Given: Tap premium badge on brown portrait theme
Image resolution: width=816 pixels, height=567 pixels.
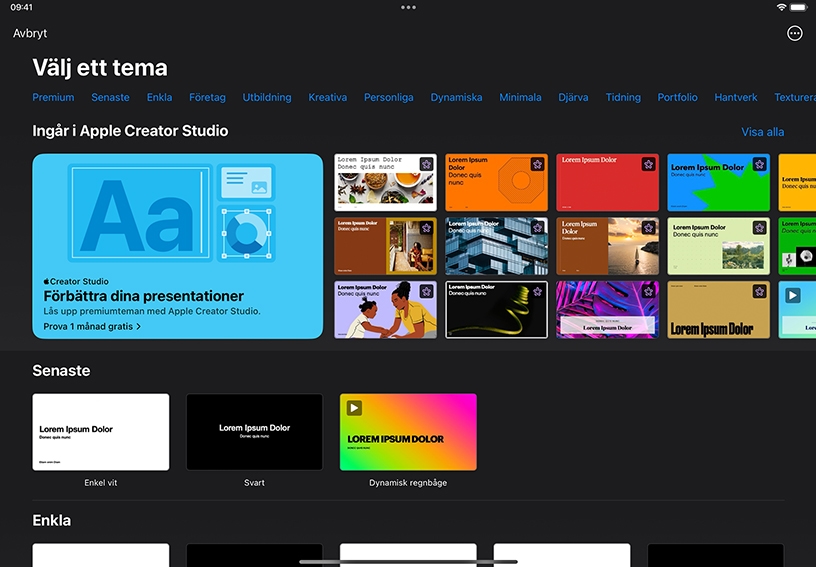Looking at the screenshot, I should tap(426, 228).
